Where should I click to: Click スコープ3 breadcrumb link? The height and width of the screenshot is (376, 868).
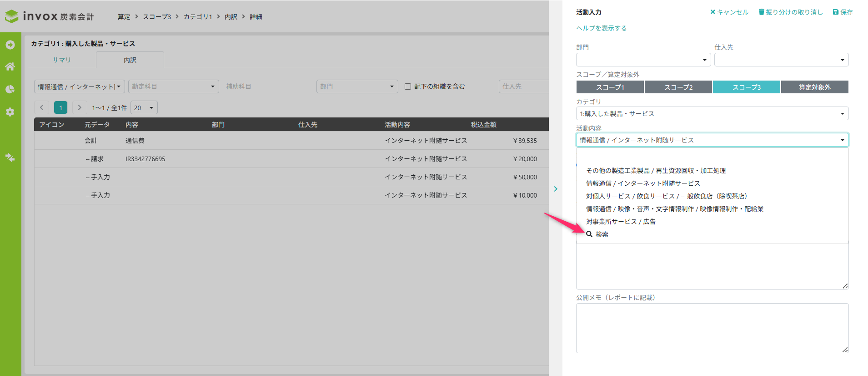(157, 17)
